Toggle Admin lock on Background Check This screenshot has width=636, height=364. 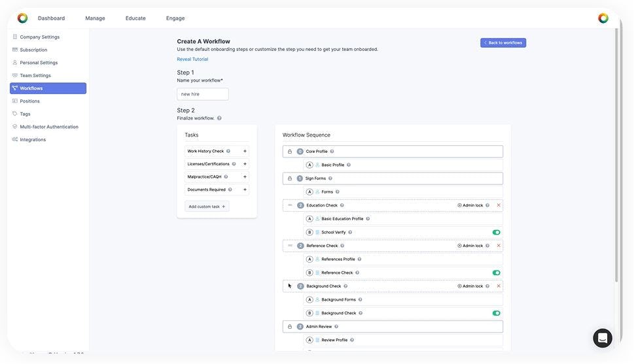[470, 286]
